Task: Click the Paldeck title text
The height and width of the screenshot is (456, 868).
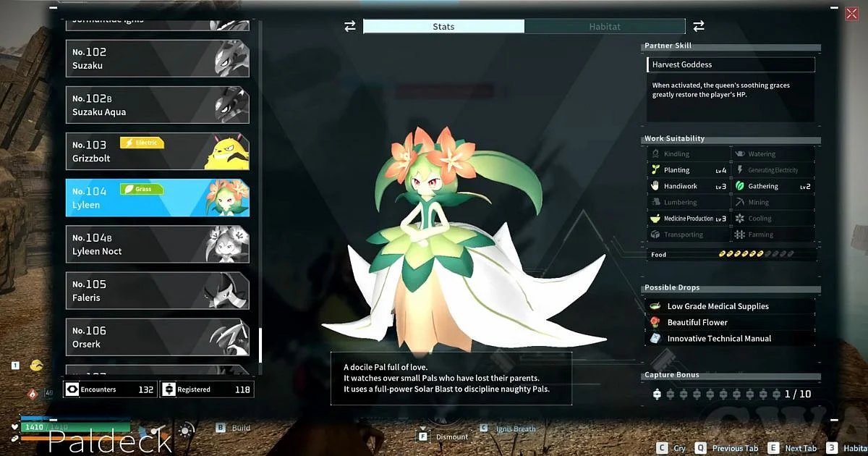Action: (110, 442)
